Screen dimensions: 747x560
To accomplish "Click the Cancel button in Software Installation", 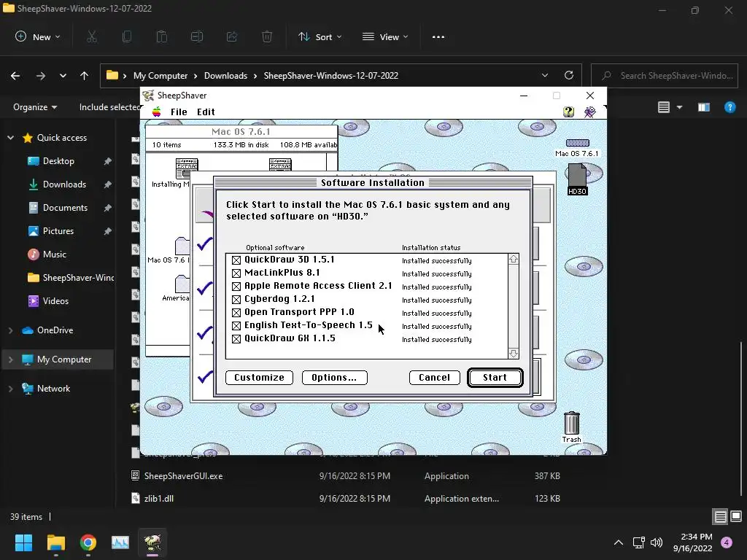I will (x=435, y=378).
